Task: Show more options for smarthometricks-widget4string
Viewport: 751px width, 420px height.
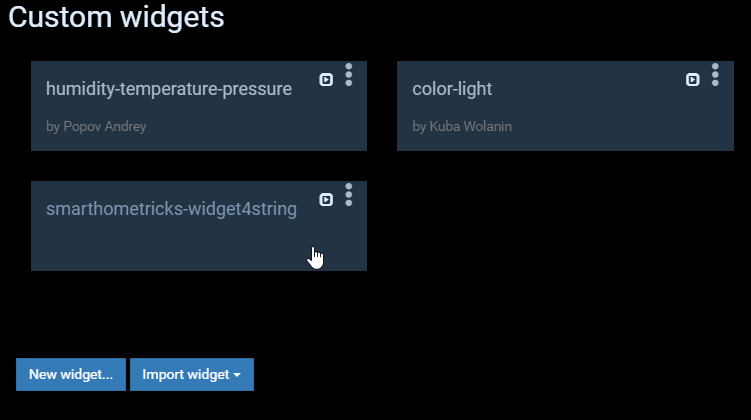Action: coord(349,195)
